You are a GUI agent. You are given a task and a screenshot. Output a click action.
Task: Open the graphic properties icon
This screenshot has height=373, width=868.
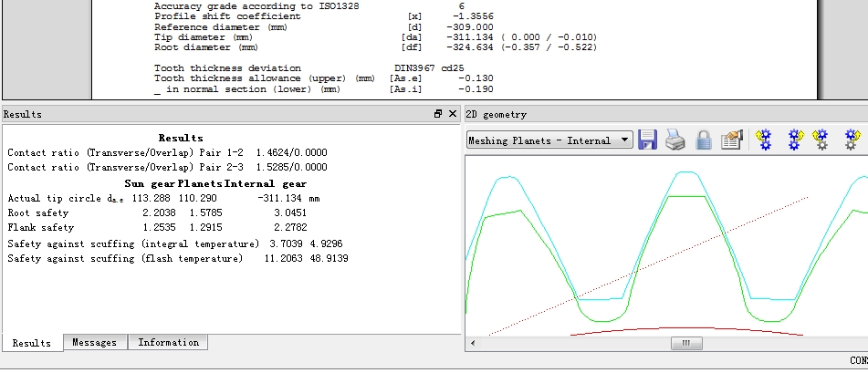[731, 140]
